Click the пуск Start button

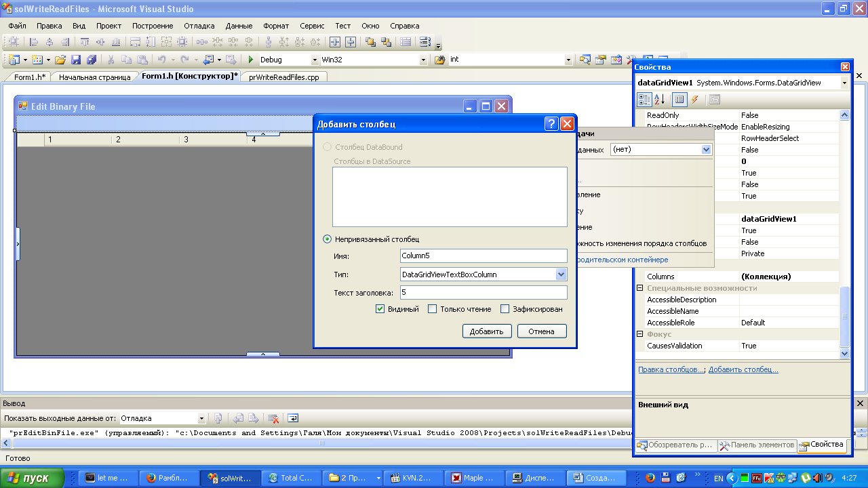(34, 478)
